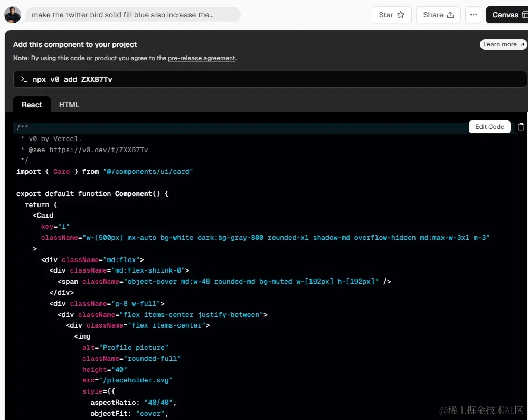
Task: Click the export default function Component line
Action: click(92, 194)
